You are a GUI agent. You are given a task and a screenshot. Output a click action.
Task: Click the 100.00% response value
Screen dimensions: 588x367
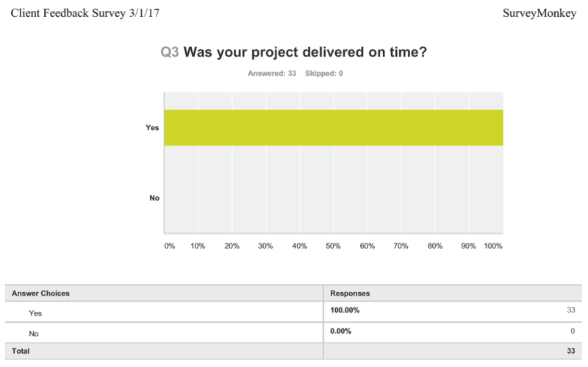(345, 310)
